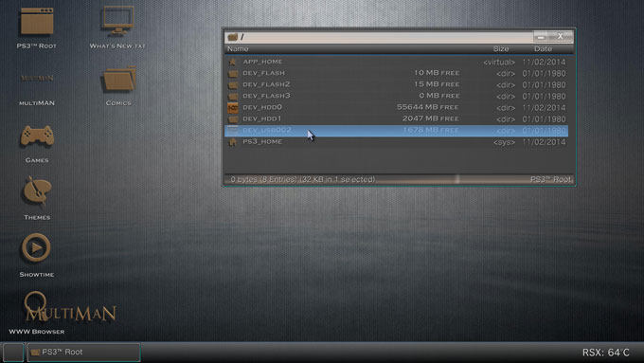The image size is (644, 363).
Task: Click the dev_hdd1 folder icon
Action: [x=232, y=119]
